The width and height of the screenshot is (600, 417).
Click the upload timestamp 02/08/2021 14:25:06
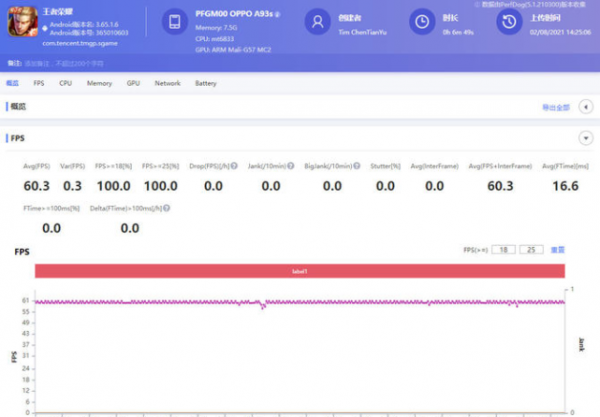click(561, 32)
